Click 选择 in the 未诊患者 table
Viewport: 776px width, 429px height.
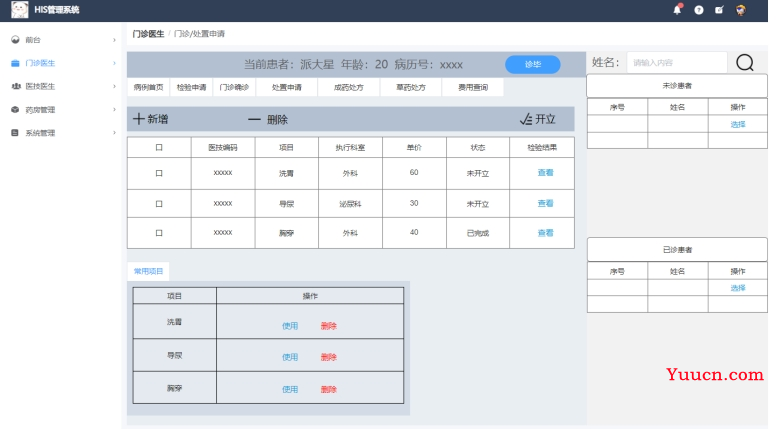(738, 124)
